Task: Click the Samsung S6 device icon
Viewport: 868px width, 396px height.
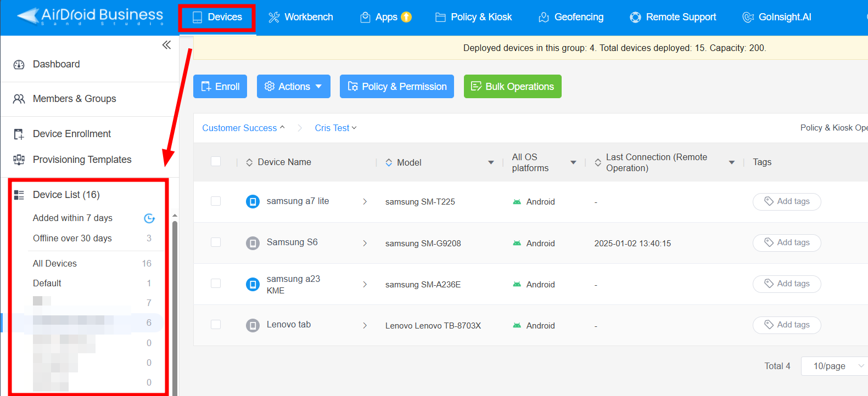Action: tap(253, 242)
